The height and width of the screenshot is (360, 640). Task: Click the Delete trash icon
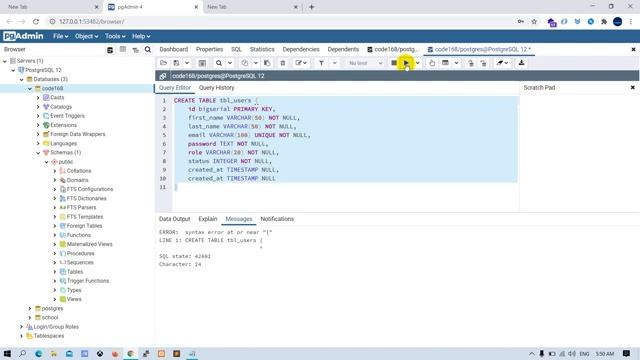(282, 63)
